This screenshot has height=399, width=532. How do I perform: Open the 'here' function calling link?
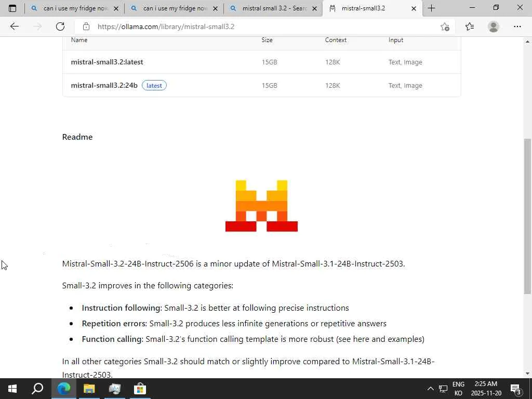coord(361,339)
